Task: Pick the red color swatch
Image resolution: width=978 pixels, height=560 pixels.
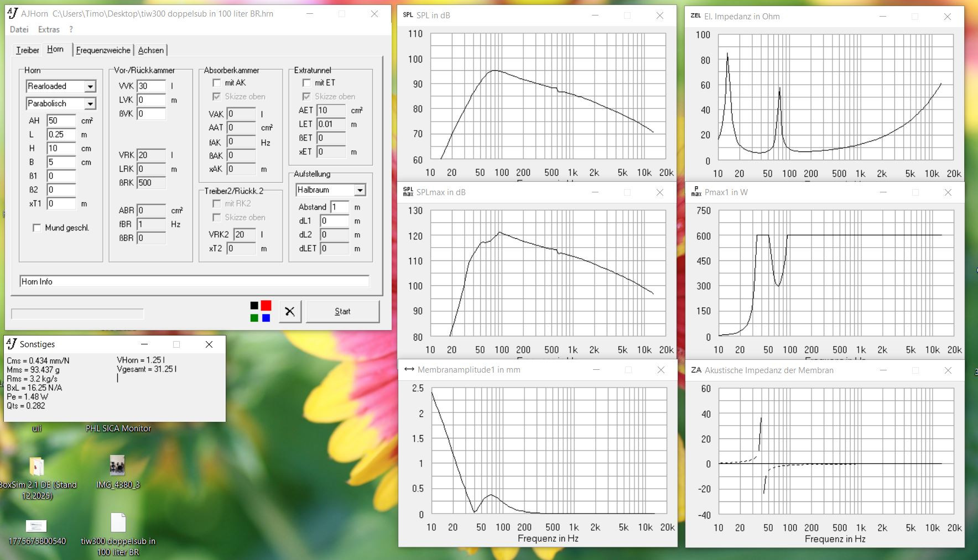Action: [x=266, y=306]
